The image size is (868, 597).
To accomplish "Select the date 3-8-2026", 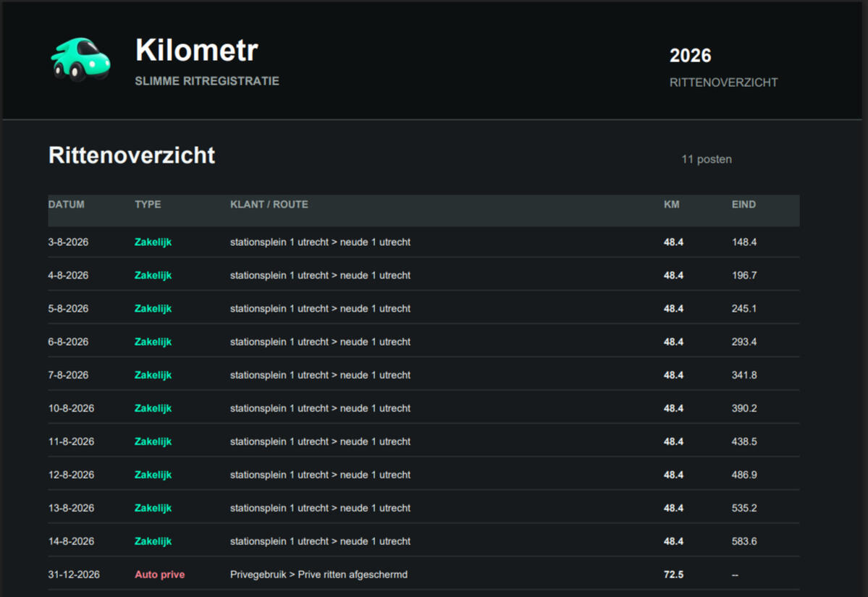I will click(68, 242).
